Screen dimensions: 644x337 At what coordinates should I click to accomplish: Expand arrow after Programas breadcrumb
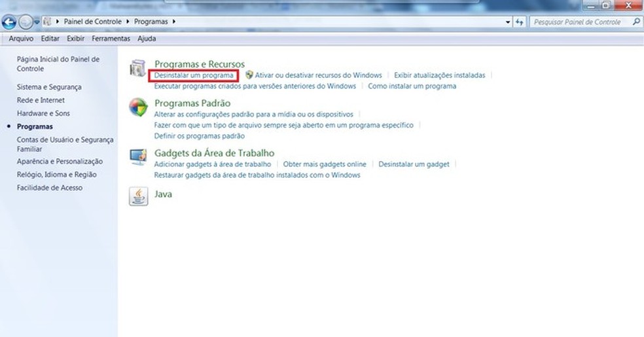point(173,22)
